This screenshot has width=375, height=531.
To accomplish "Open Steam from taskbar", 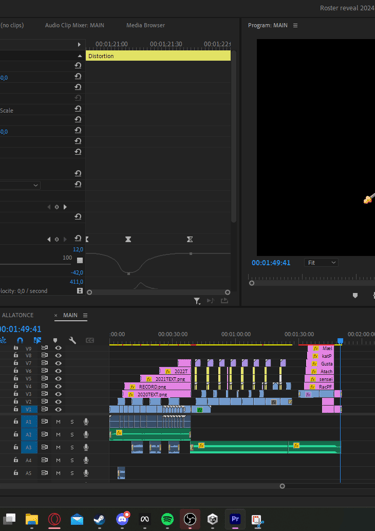I will 99,519.
